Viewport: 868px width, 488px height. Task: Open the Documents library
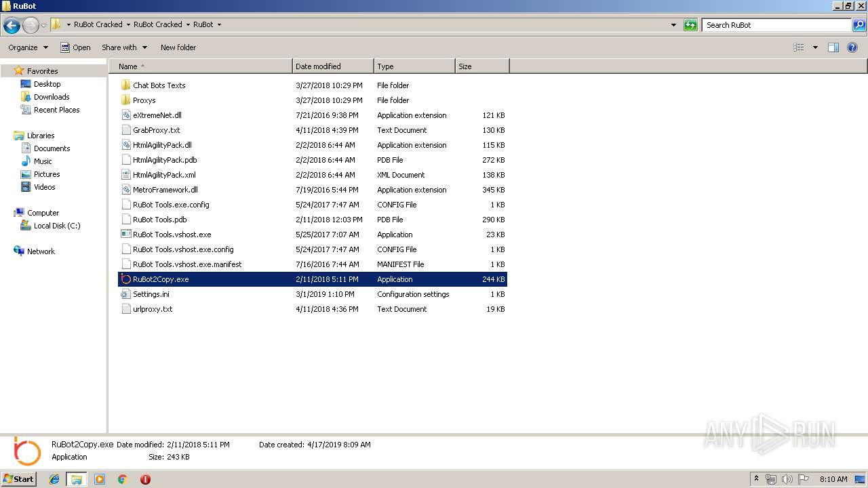point(52,148)
